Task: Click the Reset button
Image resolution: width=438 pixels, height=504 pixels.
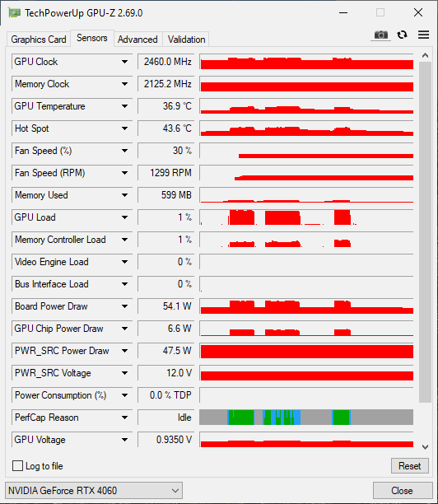Action: tap(409, 466)
